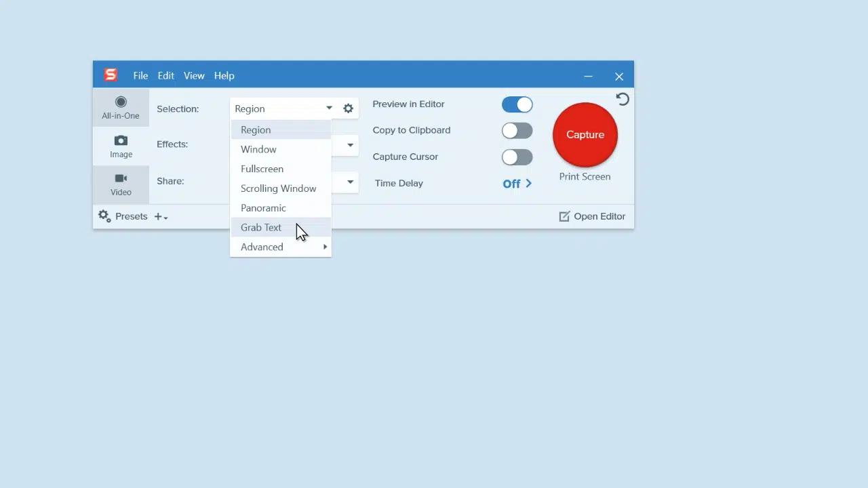The image size is (868, 488).
Task: Expand the Share dropdown arrow
Action: (350, 182)
